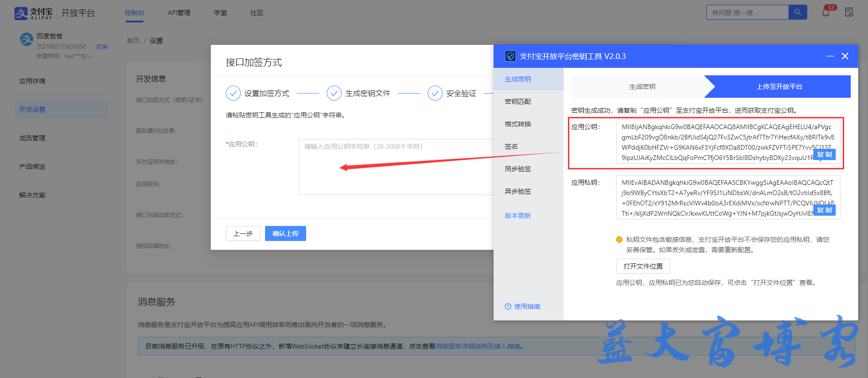Click the 打开文件位置 button
Viewport: 868px width, 378px height.
coord(643,266)
